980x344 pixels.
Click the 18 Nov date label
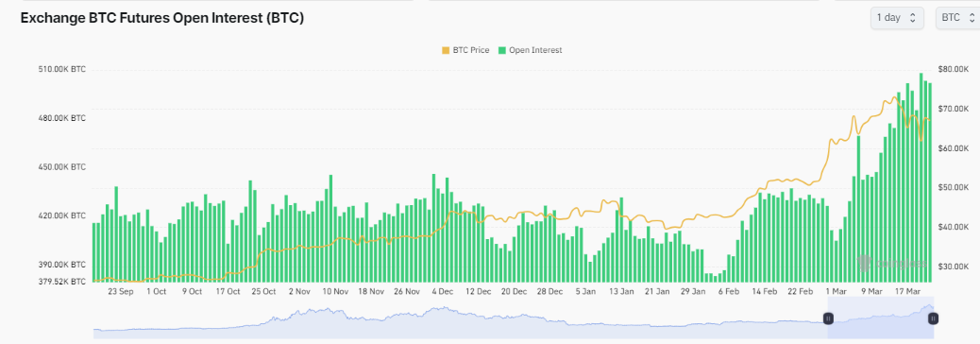click(371, 291)
